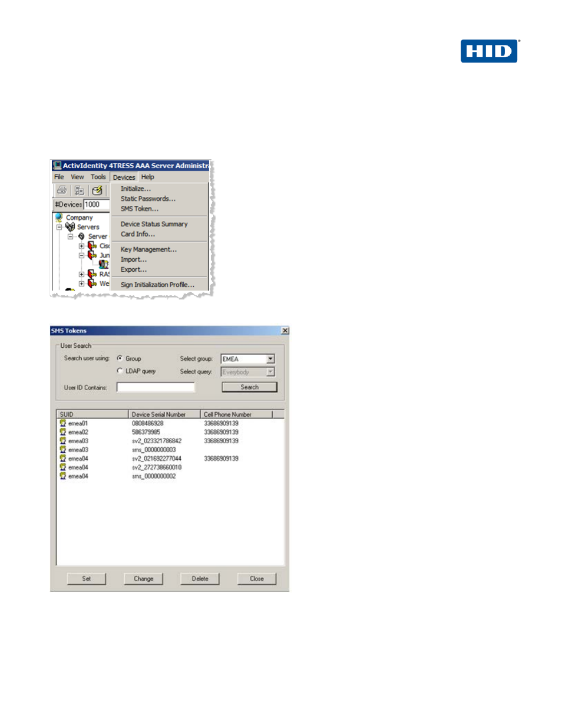This screenshot has width=562, height=728.
Task: Click the red gate icon beside RAS
Action: point(92,274)
